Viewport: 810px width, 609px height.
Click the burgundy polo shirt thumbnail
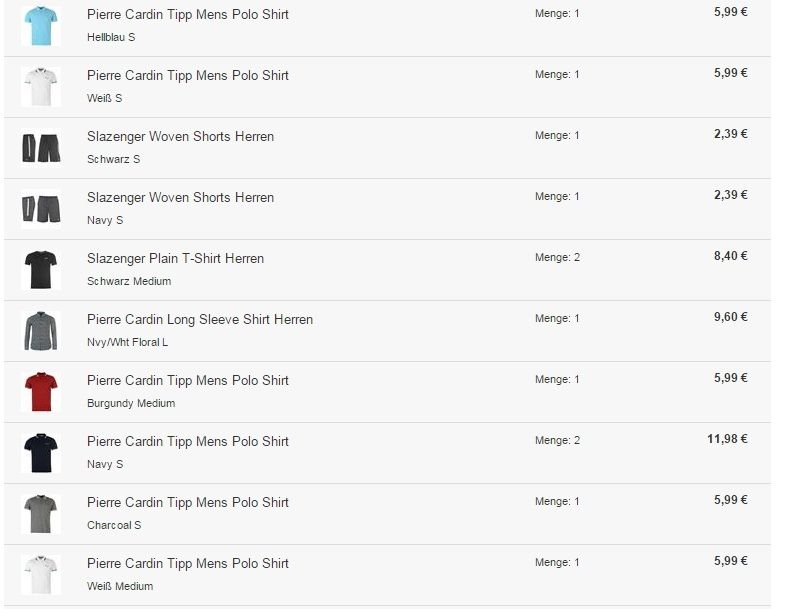click(x=41, y=392)
